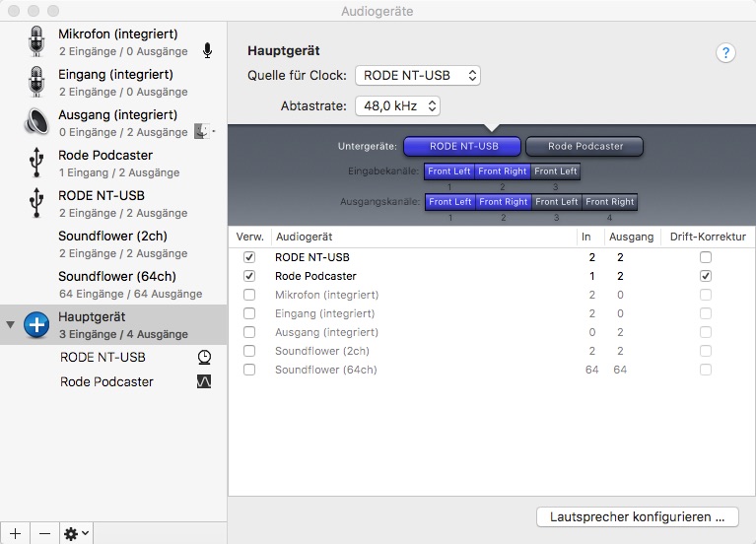Select output channel 4 Front Right

609,202
